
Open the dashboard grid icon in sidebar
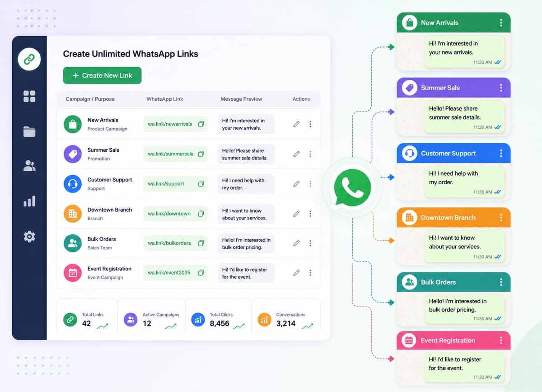click(x=29, y=96)
